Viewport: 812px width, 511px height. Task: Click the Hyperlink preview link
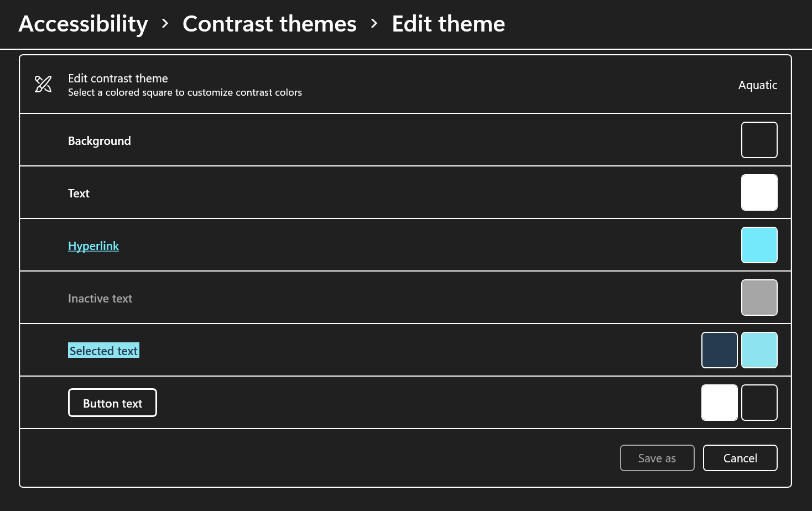pos(93,246)
